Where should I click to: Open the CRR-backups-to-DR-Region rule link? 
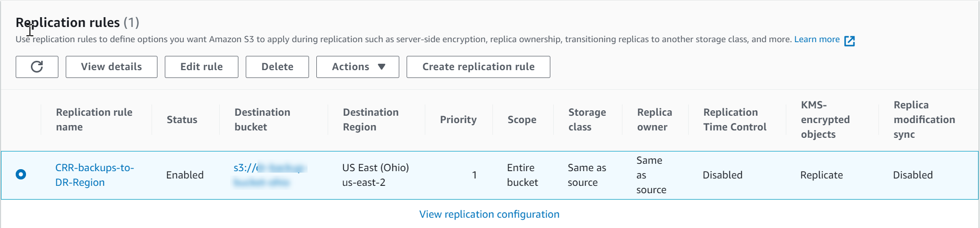[94, 175]
